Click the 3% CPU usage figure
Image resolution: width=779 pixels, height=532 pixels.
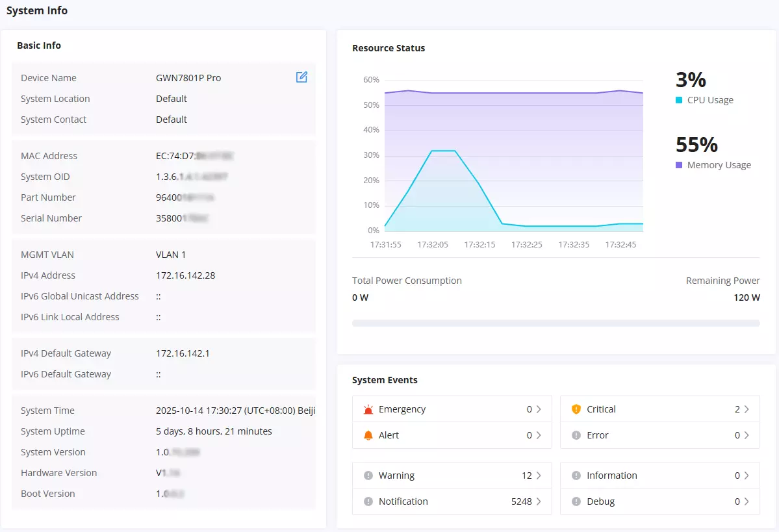click(x=691, y=79)
